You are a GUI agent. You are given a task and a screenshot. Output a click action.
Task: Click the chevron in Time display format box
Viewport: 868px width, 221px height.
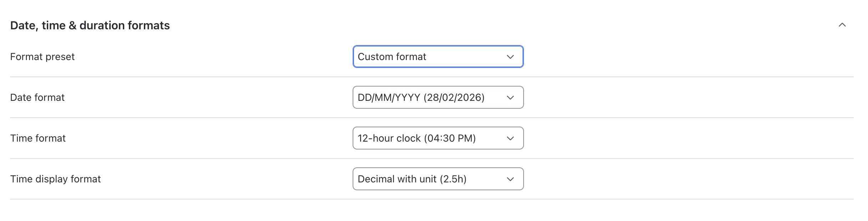pos(510,179)
